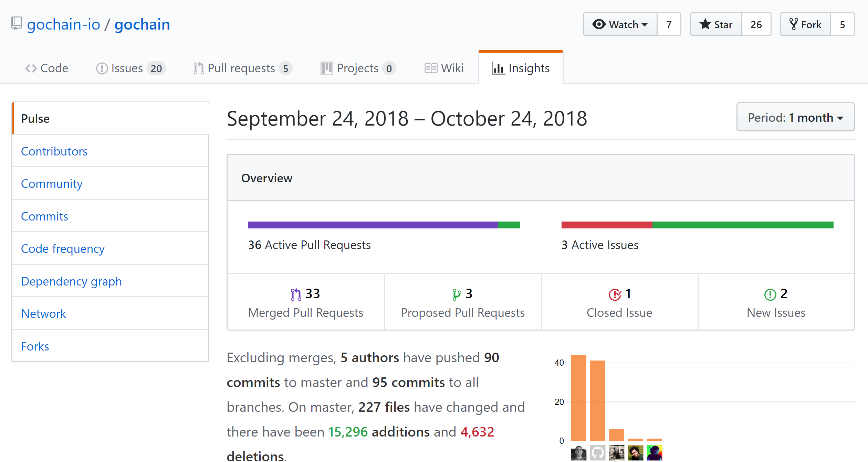The width and height of the screenshot is (868, 462).
Task: Click the purple merged pull requests bar
Action: (x=373, y=225)
